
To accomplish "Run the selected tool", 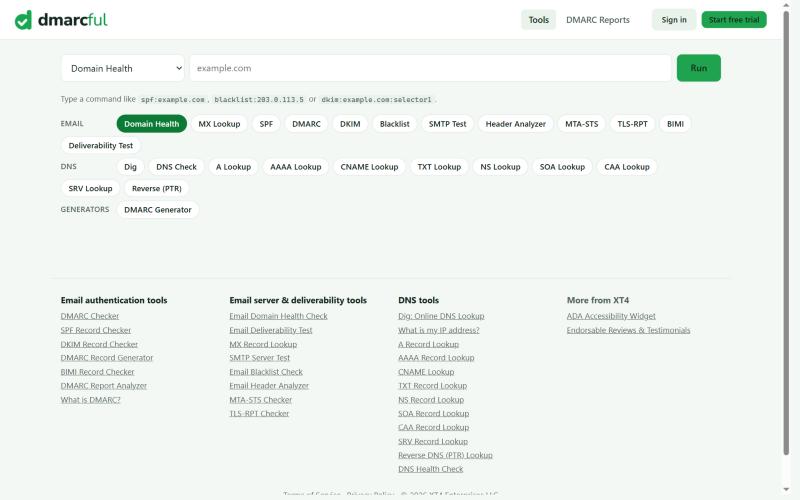I will (698, 68).
